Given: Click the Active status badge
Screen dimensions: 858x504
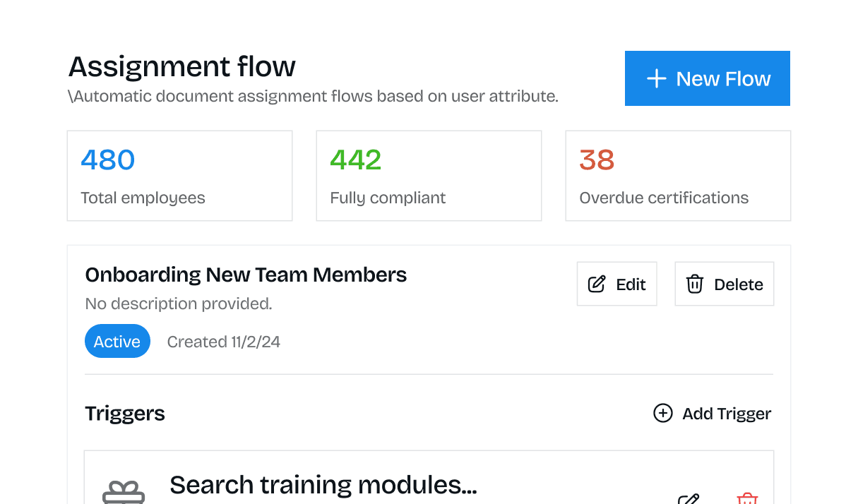Looking at the screenshot, I should 117,342.
